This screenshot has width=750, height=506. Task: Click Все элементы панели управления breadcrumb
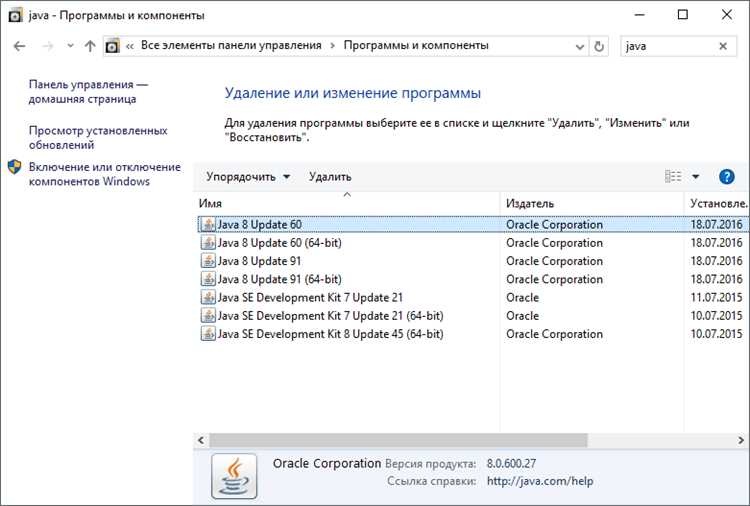pos(231,46)
